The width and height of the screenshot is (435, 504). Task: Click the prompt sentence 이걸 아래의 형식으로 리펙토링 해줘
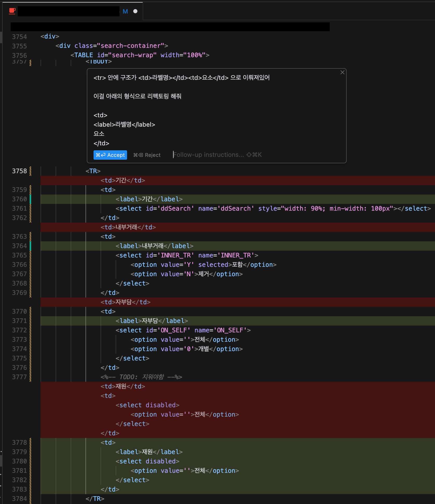click(137, 96)
